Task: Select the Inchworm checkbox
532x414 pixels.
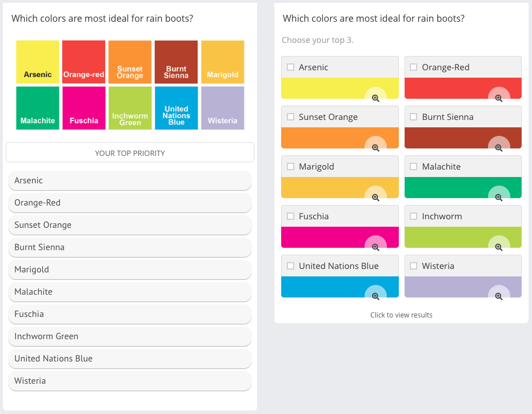Action: (414, 216)
